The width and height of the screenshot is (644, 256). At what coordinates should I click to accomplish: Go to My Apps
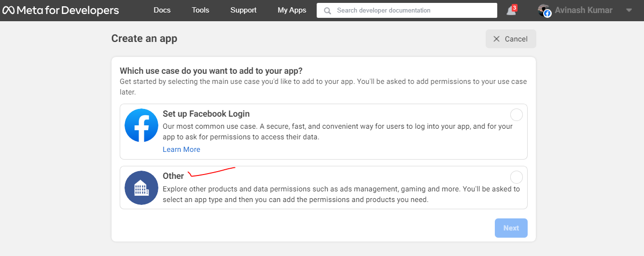pos(292,10)
